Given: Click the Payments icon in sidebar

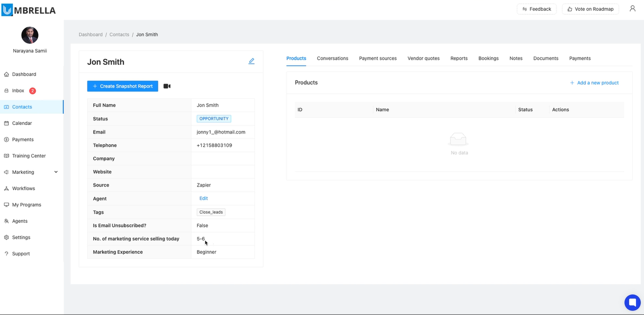Looking at the screenshot, I should click(7, 140).
